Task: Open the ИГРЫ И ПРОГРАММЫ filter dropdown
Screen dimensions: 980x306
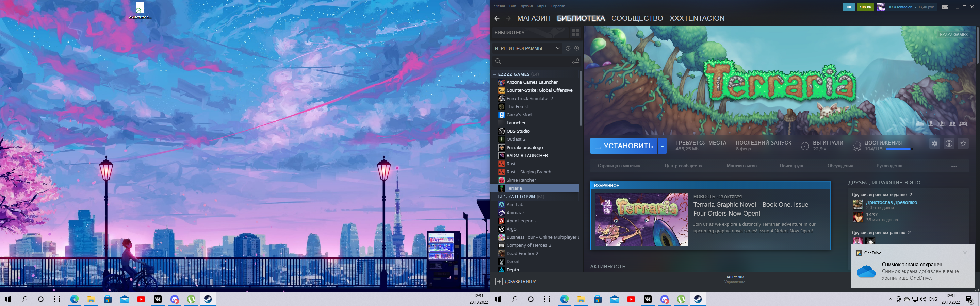Action: click(x=527, y=48)
